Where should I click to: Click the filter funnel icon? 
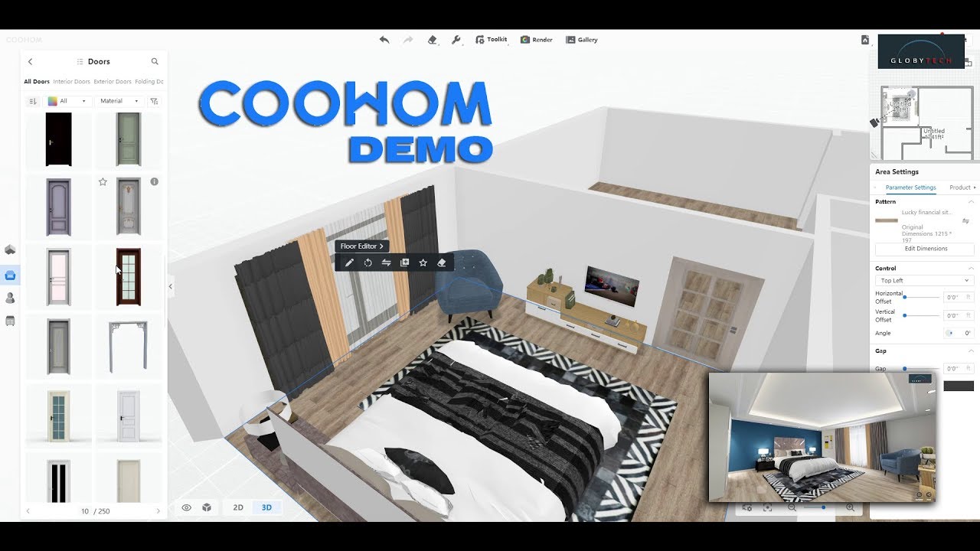pyautogui.click(x=154, y=101)
